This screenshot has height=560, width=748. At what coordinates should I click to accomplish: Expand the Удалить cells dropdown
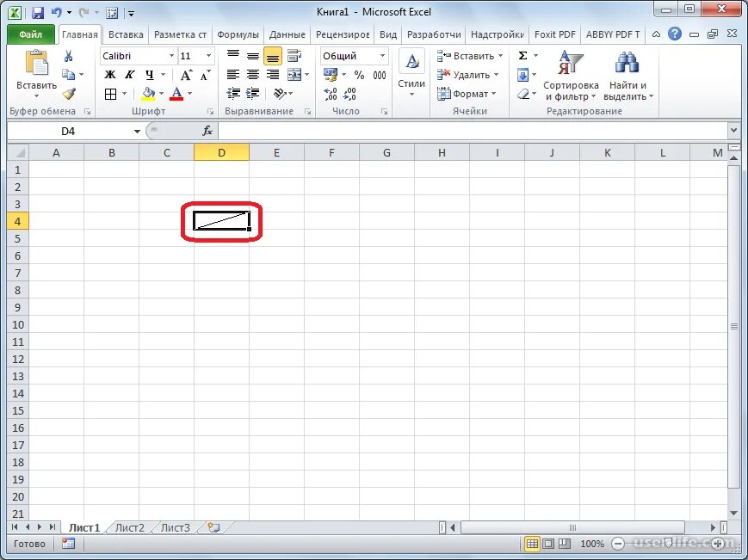[496, 75]
